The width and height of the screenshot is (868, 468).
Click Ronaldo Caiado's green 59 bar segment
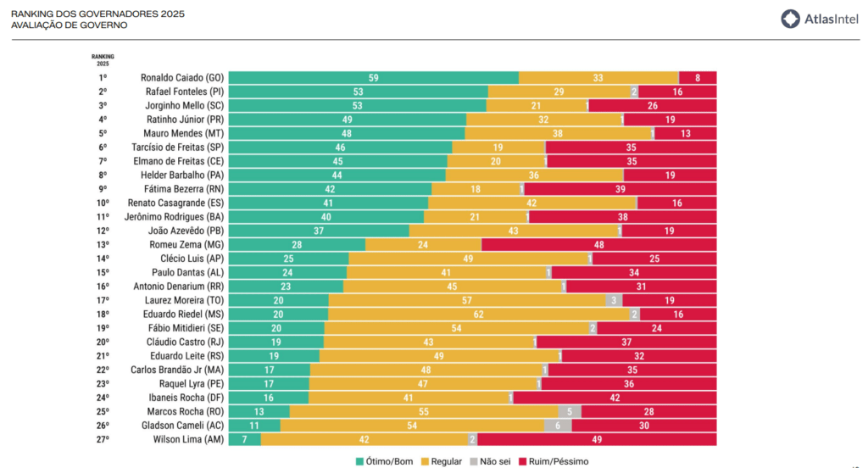(373, 78)
